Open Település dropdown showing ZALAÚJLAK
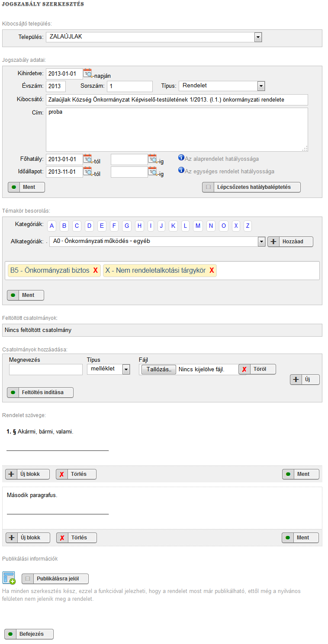The height and width of the screenshot is (644, 328). tap(154, 37)
